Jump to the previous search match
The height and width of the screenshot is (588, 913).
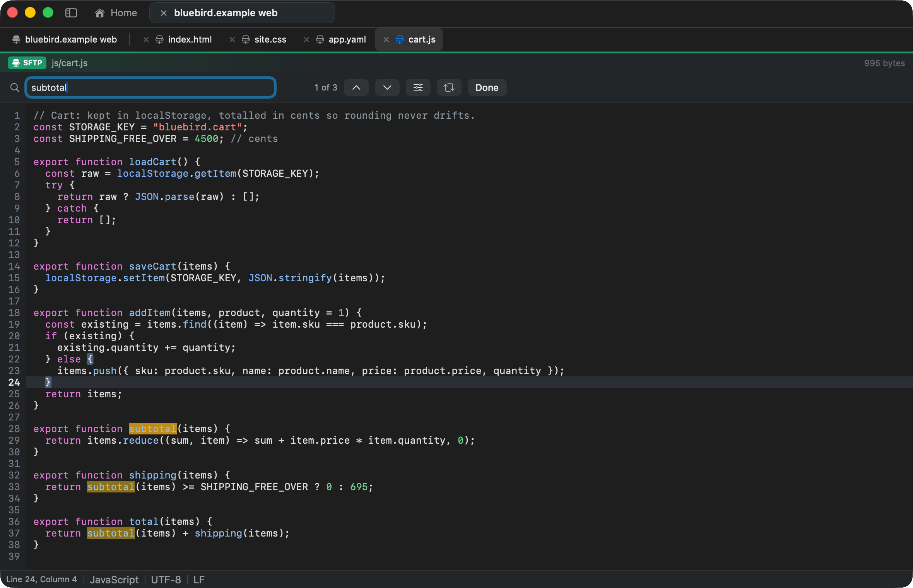click(356, 87)
